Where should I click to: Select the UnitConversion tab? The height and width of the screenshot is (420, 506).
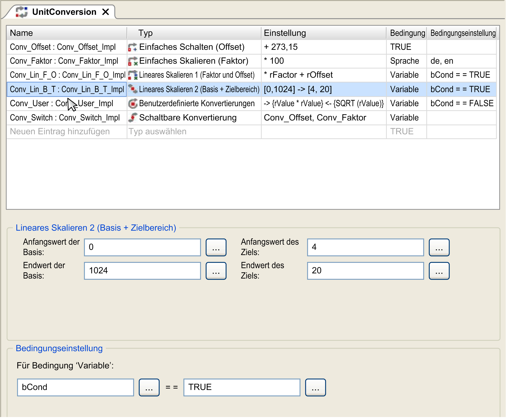pyautogui.click(x=64, y=12)
